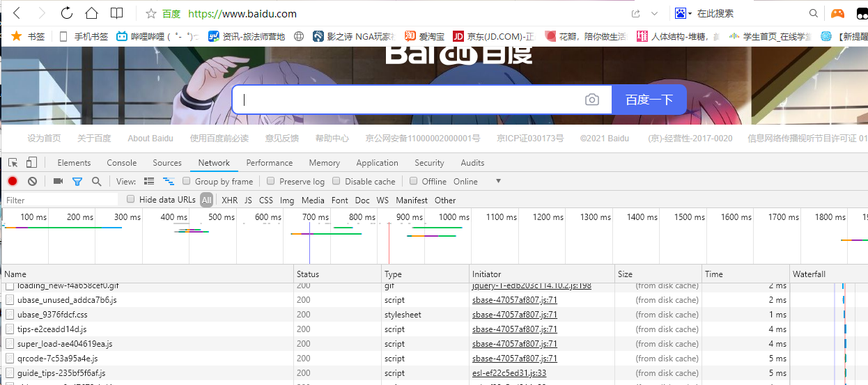868x385 pixels.
Task: Switch to the Elements tab
Action: pyautogui.click(x=74, y=163)
